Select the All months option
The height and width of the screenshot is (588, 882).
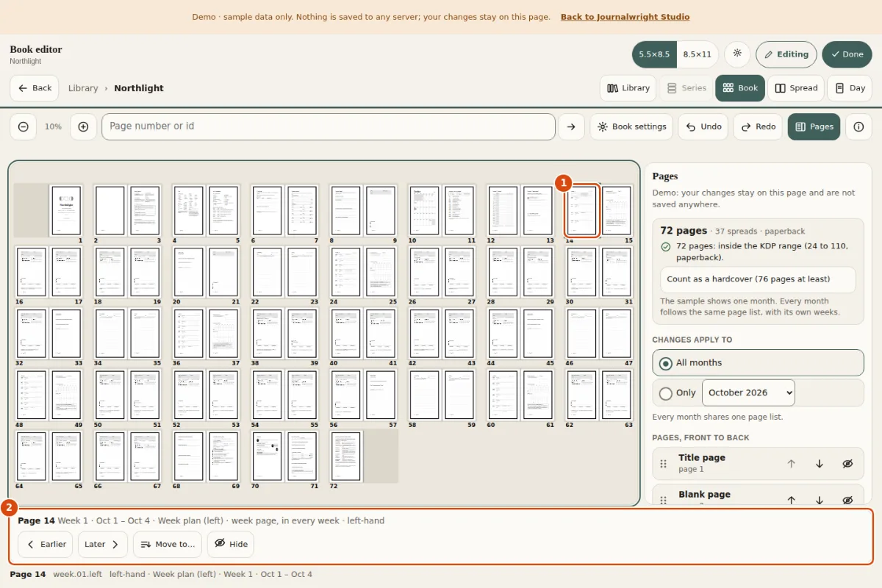(758, 363)
